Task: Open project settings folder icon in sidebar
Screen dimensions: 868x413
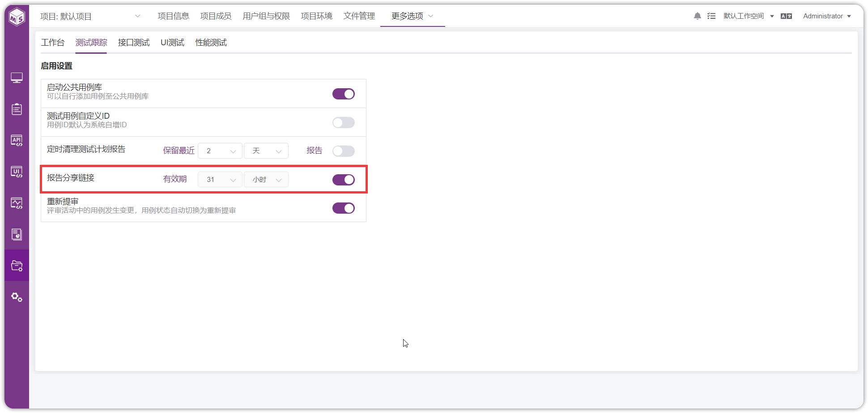Action: click(x=17, y=266)
